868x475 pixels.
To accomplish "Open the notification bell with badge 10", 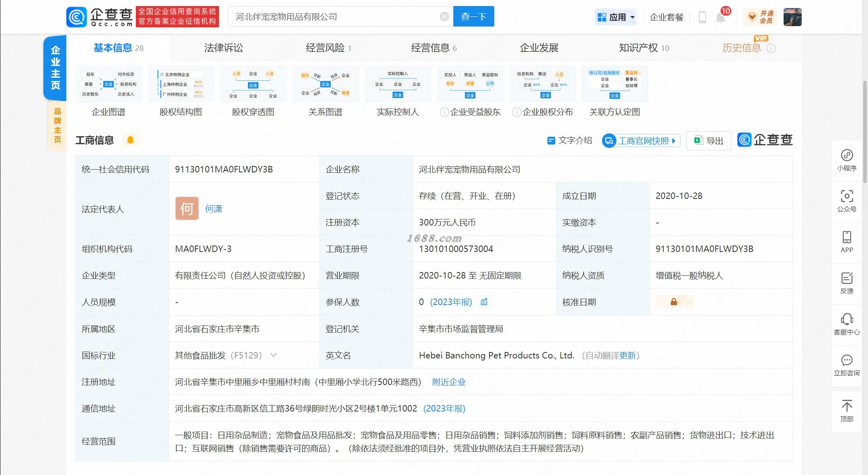I will (721, 17).
